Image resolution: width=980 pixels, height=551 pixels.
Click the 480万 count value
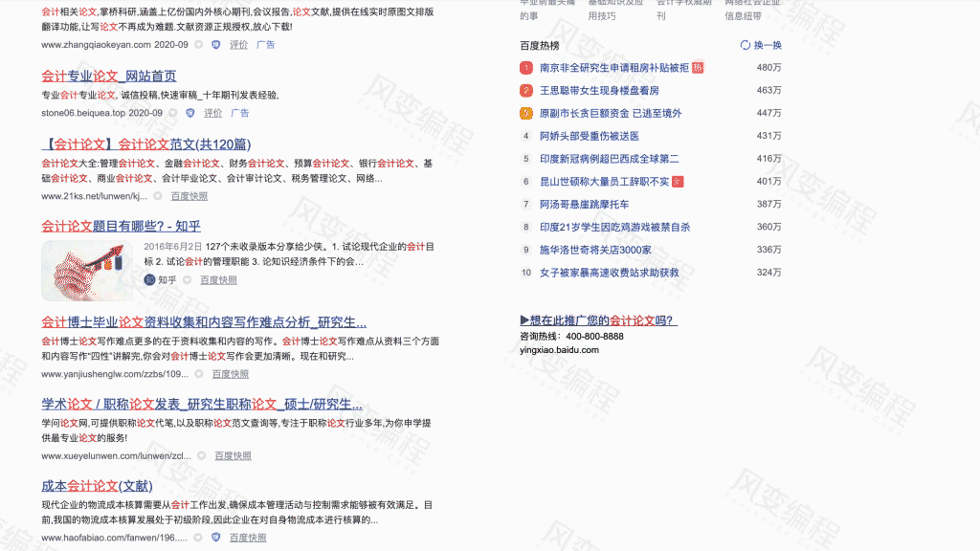[768, 68]
